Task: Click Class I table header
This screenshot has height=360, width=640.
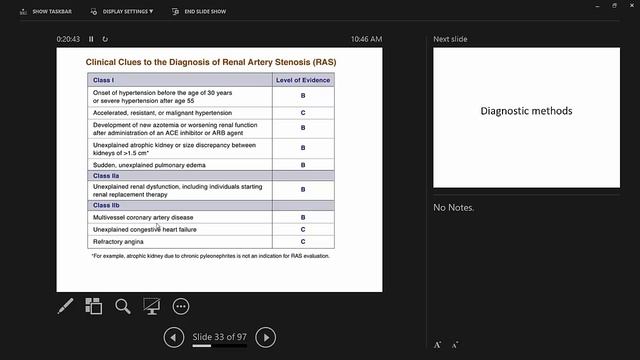Action: (180, 80)
